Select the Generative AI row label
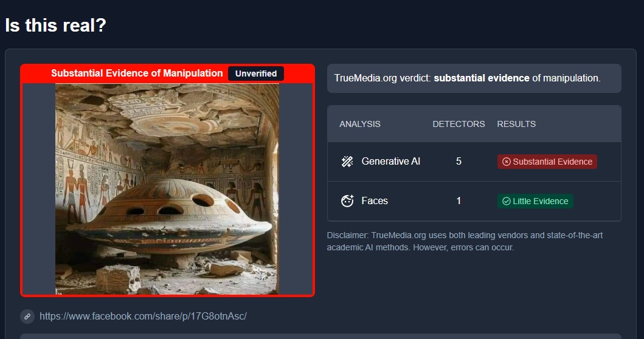This screenshot has width=644, height=339. [x=390, y=162]
